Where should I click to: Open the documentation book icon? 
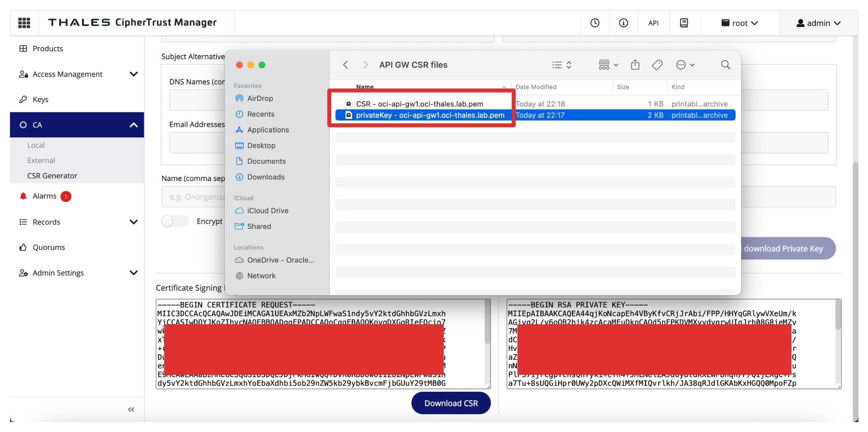tap(684, 23)
